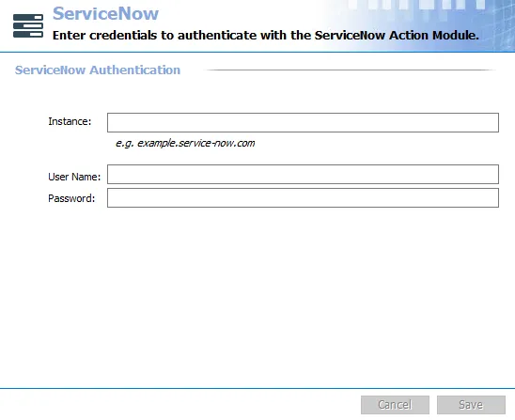Click the ServiceNow title text
The image size is (515, 420).
pos(106,14)
